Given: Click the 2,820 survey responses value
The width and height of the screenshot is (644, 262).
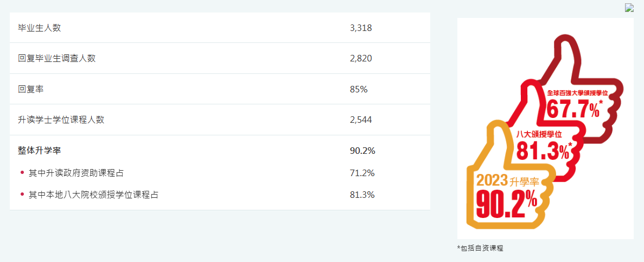Looking at the screenshot, I should pyautogui.click(x=361, y=58).
